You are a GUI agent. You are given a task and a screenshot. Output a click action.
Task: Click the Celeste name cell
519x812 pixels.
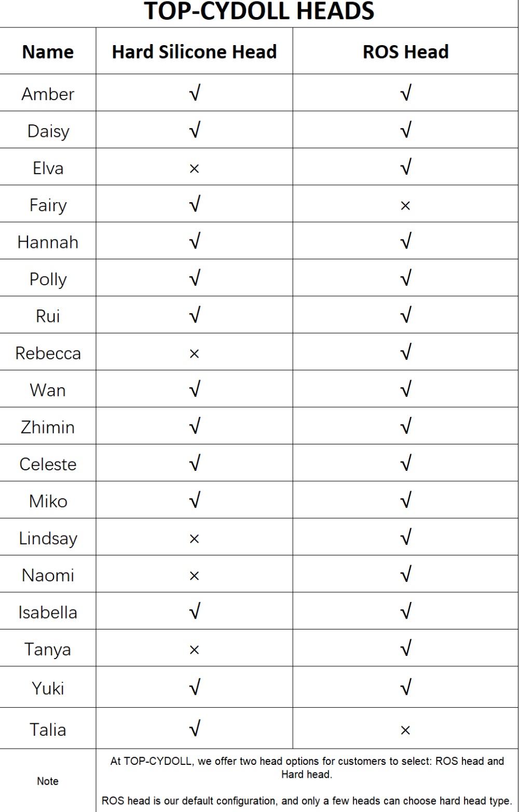click(x=48, y=464)
